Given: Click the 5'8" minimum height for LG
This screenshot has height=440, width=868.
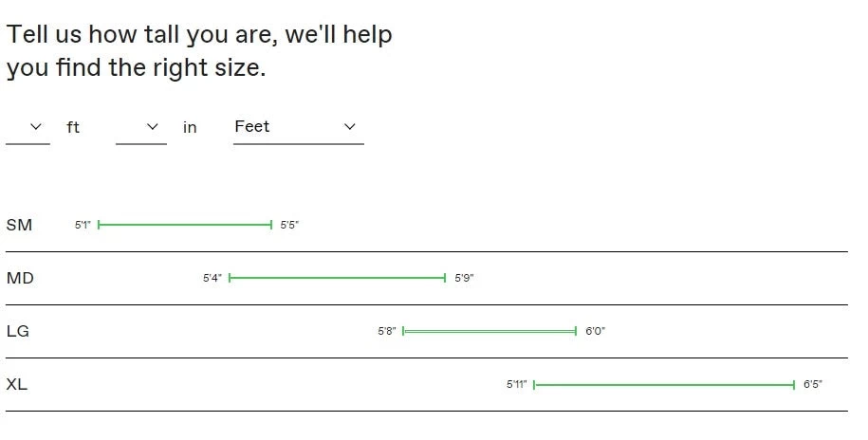Looking at the screenshot, I should point(387,331).
